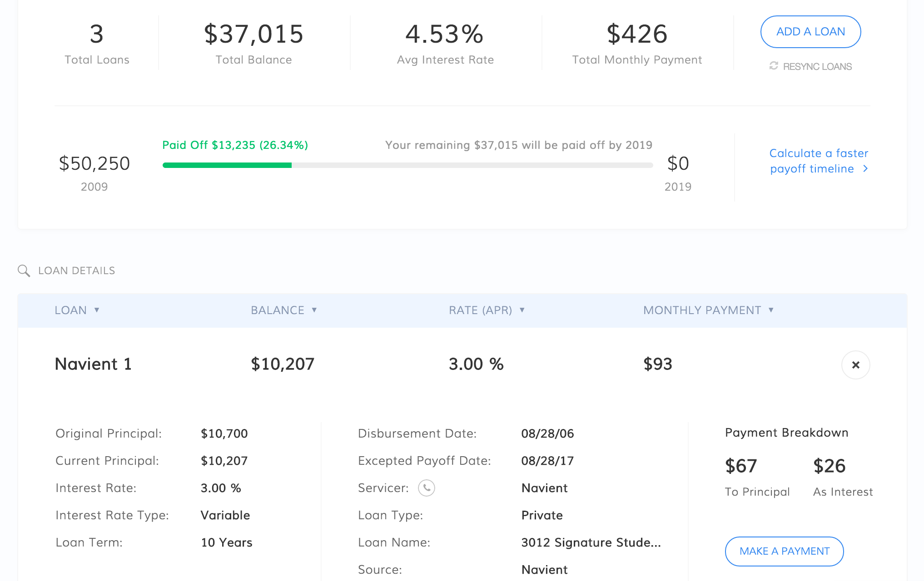
Task: Click the 4.53% Avg Interest Rate stat
Action: pyautogui.click(x=445, y=33)
